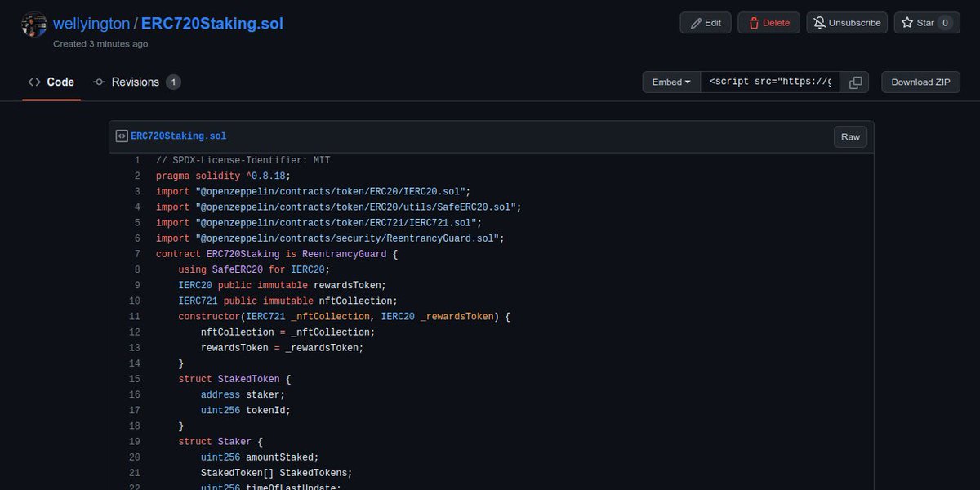The width and height of the screenshot is (980, 490).
Task: Click the struct StakedToken line
Action: click(x=234, y=379)
